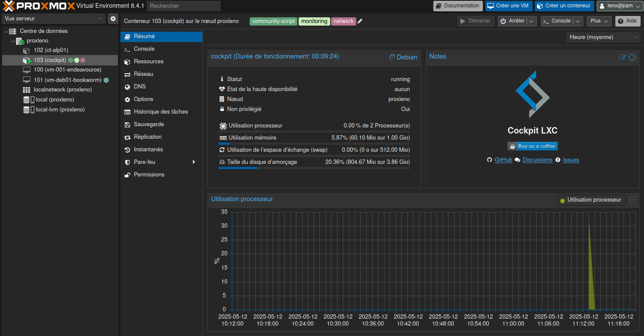Collapse the Centre de données tree node
Screen dimensions: 644x336
pos(6,31)
